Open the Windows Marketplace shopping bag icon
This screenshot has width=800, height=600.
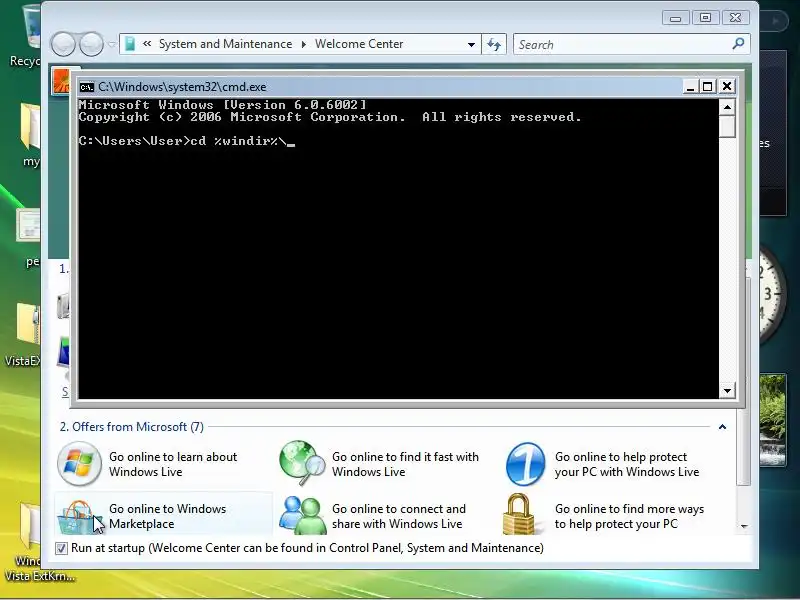[x=79, y=516]
